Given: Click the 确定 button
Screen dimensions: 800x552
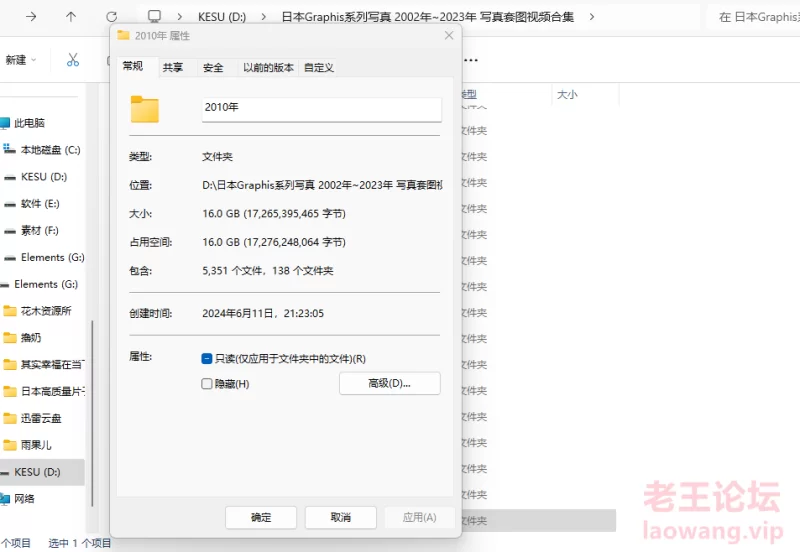Looking at the screenshot, I should coord(261,517).
